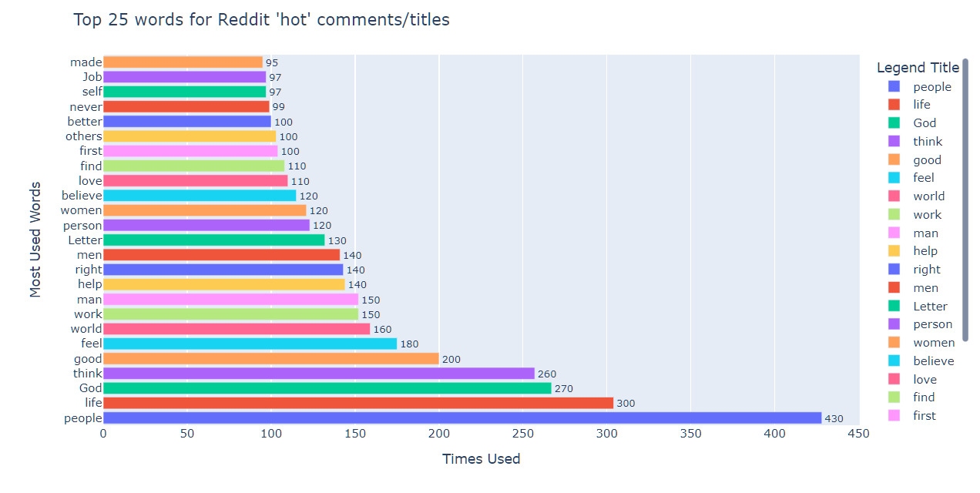980x493 pixels.
Task: Click the 'Times Used' x-axis title
Action: click(481, 459)
